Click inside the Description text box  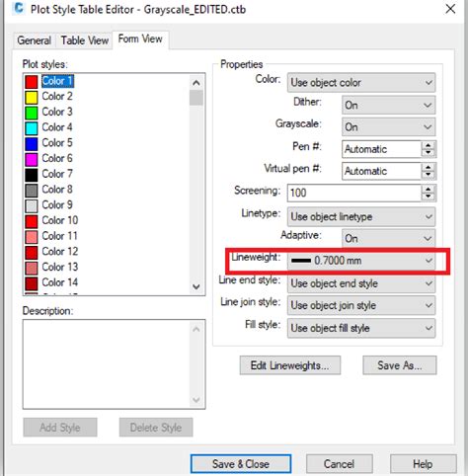tap(114, 364)
